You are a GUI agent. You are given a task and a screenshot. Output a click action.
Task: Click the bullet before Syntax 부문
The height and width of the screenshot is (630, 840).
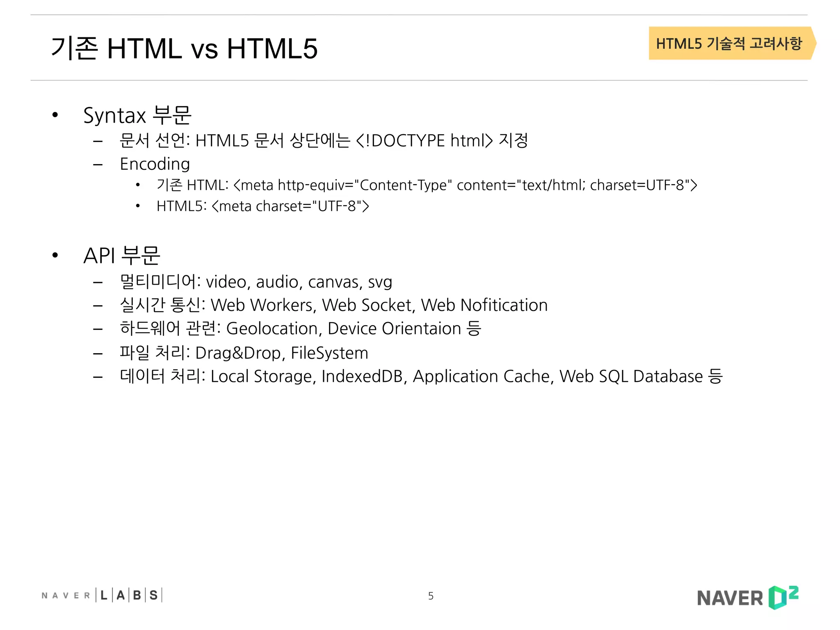tap(55, 115)
